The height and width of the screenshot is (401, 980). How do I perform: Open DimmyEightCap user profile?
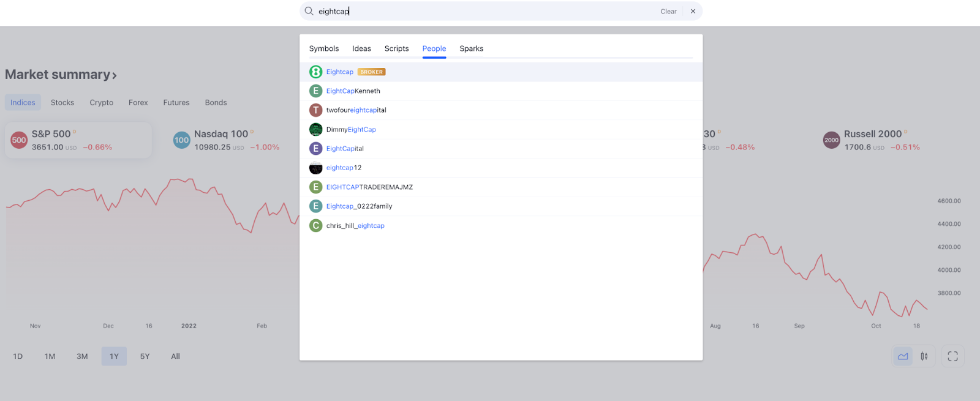click(x=501, y=129)
